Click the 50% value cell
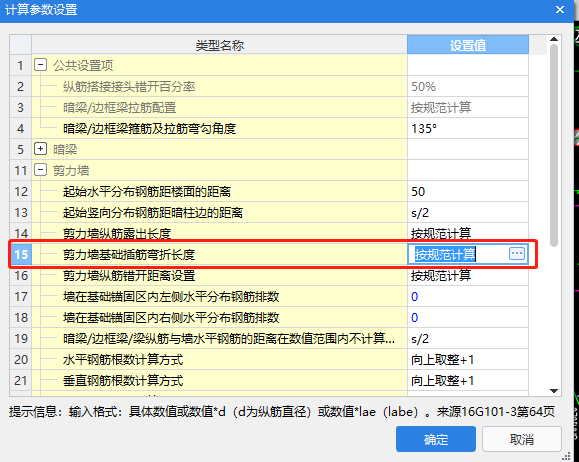The image size is (579, 462). tap(468, 86)
